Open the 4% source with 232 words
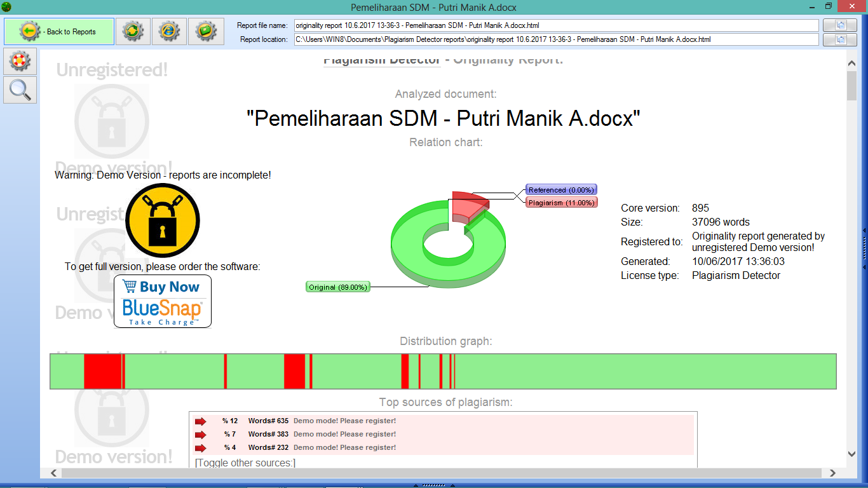 [442, 447]
